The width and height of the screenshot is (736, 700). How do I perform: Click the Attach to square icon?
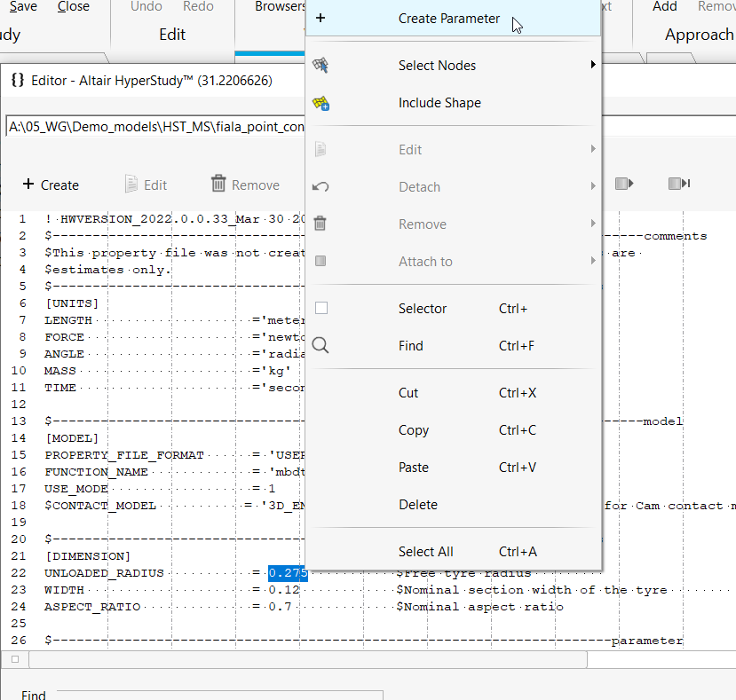pos(321,261)
